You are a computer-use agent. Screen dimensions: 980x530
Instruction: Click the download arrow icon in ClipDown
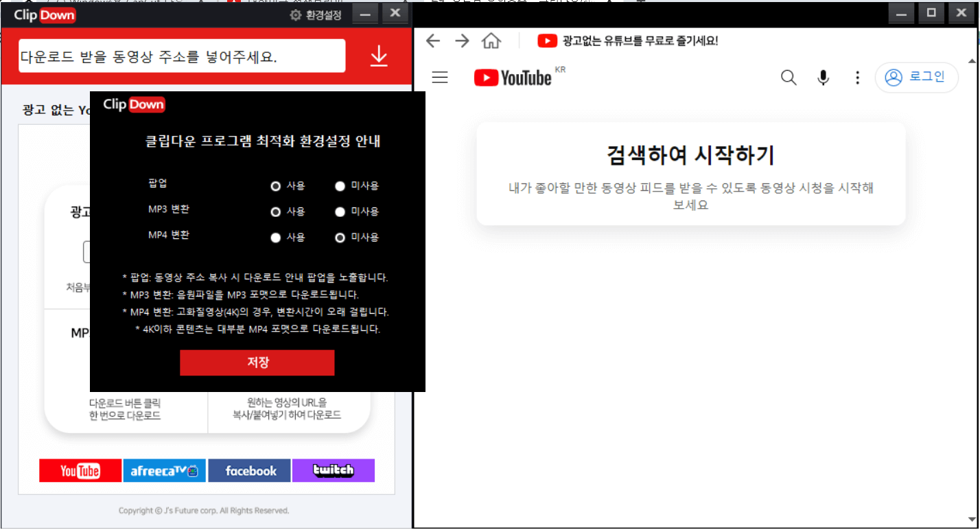click(x=379, y=56)
